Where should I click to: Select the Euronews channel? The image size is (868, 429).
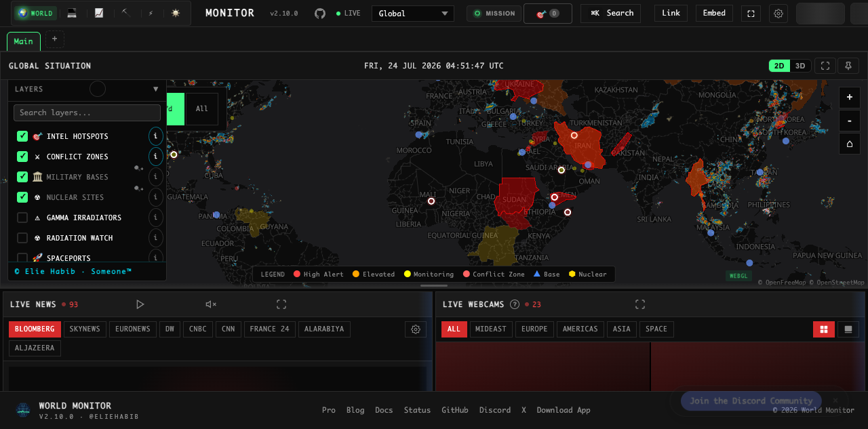point(133,329)
